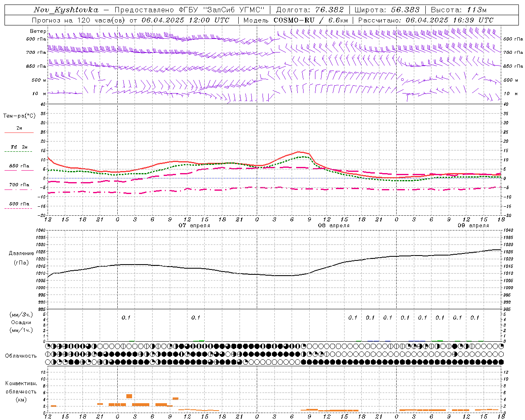
Task: Click the (мм/1ч.) precipitation unit label
Action: click(x=21, y=330)
